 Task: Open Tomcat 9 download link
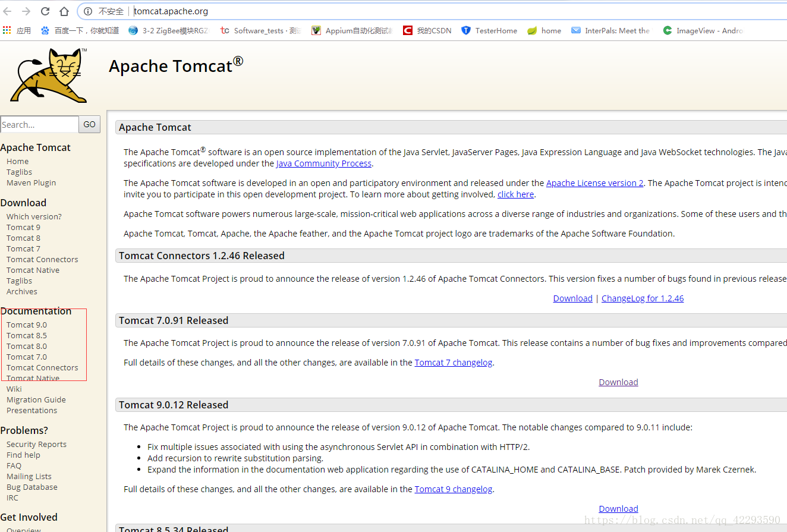click(x=23, y=227)
